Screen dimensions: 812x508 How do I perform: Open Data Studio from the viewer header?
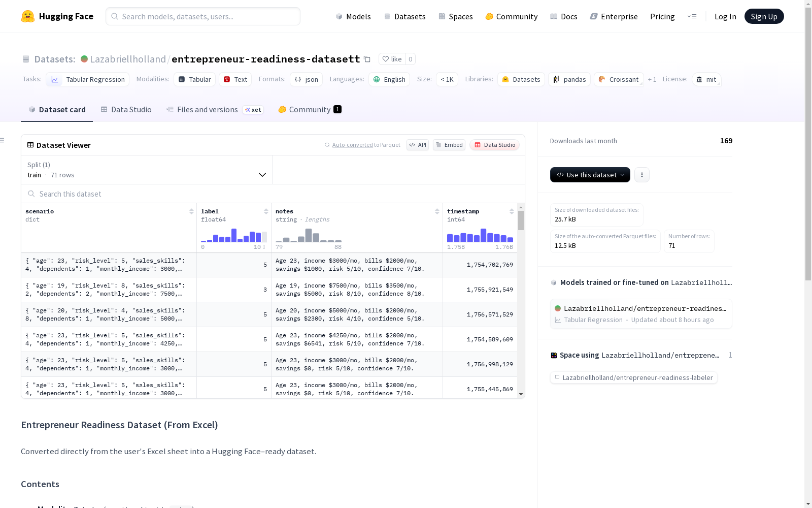[494, 145]
